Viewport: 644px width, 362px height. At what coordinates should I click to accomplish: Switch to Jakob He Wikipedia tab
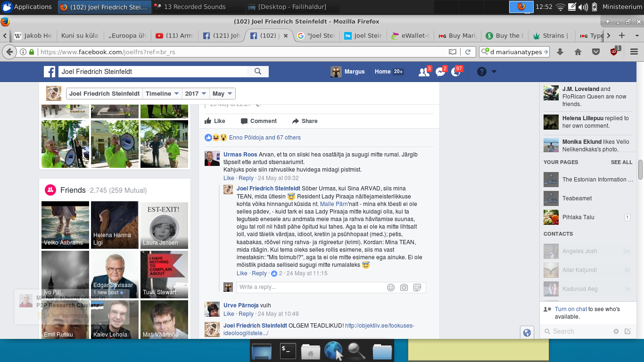[33, 35]
